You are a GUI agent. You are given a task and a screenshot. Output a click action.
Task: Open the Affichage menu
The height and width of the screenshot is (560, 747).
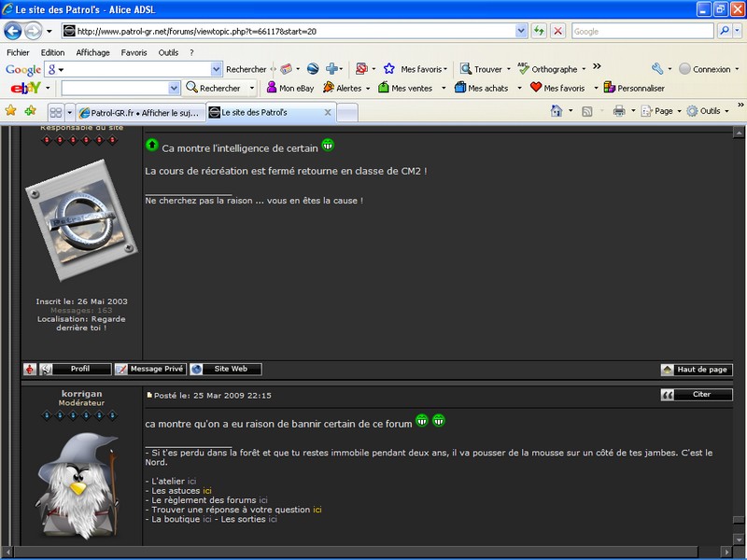tap(92, 52)
